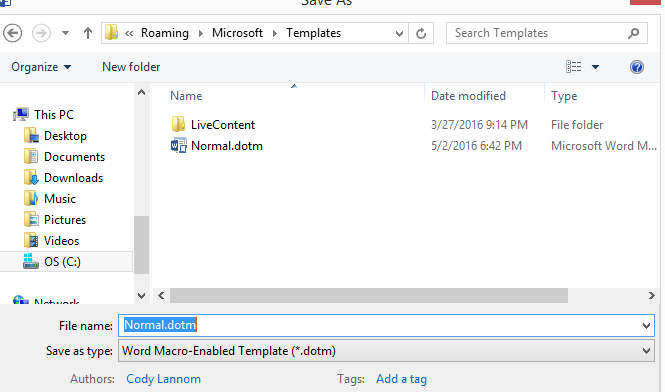Click the search magnifier icon
665x392 pixels.
(633, 33)
